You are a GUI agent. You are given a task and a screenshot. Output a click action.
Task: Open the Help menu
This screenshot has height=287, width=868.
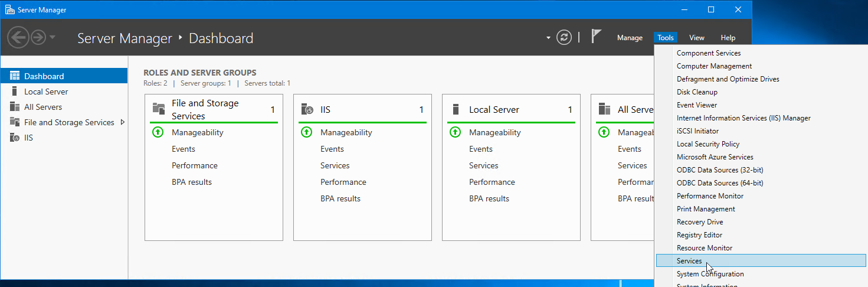[x=728, y=38]
